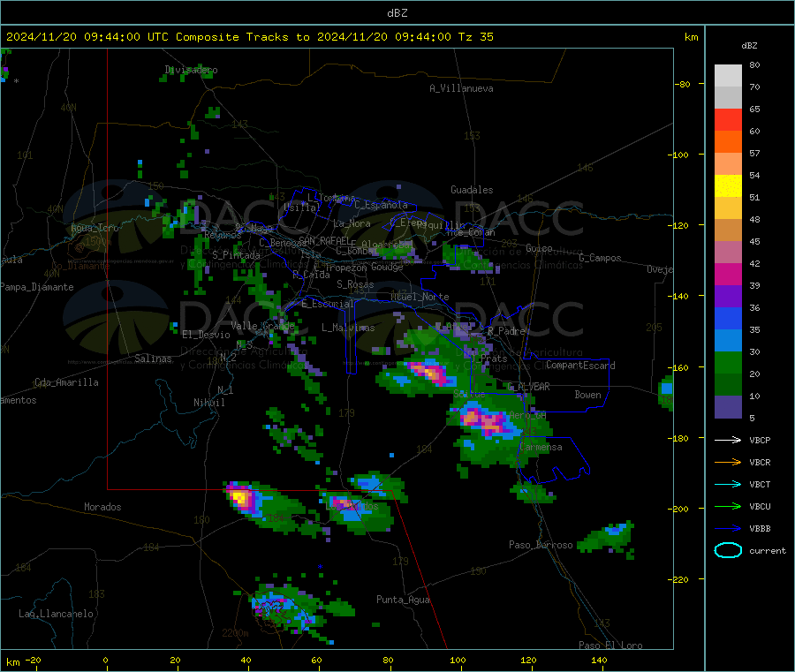Click the El_Desvio map label

pos(206,335)
